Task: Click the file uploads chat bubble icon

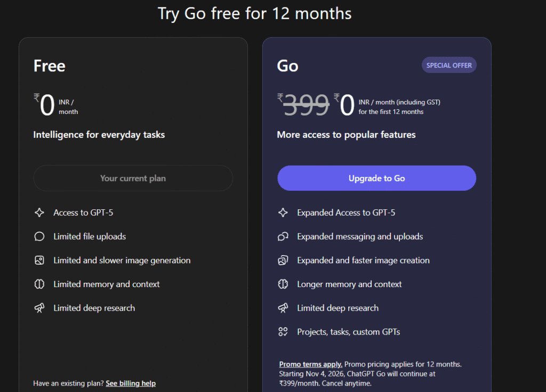Action: [x=39, y=236]
